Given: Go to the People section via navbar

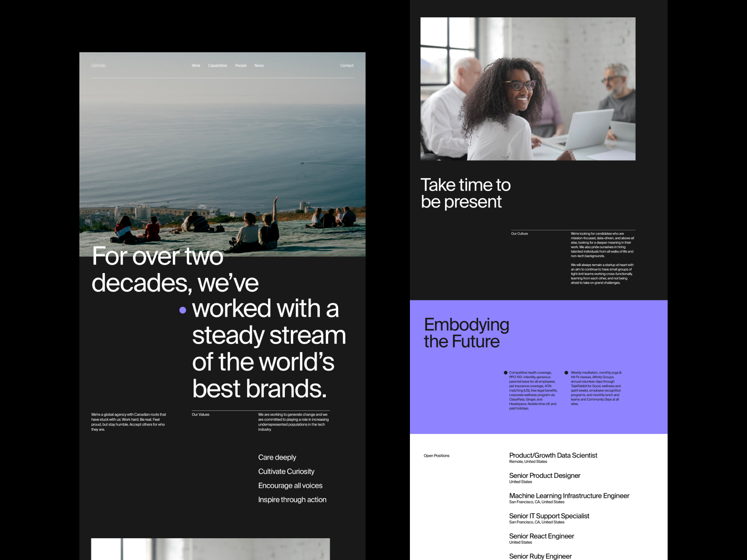Looking at the screenshot, I should 241,65.
